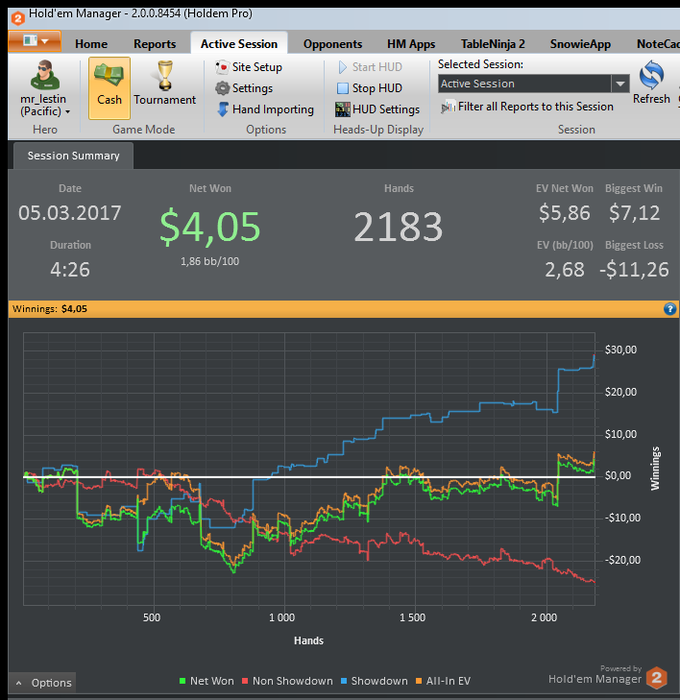Open the NoteCaddy tab
Screen dimensions: 680x700
tap(658, 44)
